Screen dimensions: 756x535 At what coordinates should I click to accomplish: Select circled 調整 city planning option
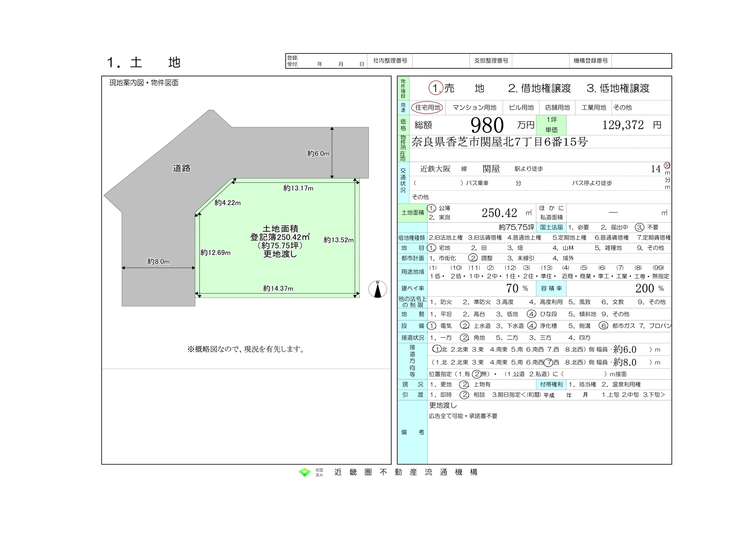click(x=480, y=258)
